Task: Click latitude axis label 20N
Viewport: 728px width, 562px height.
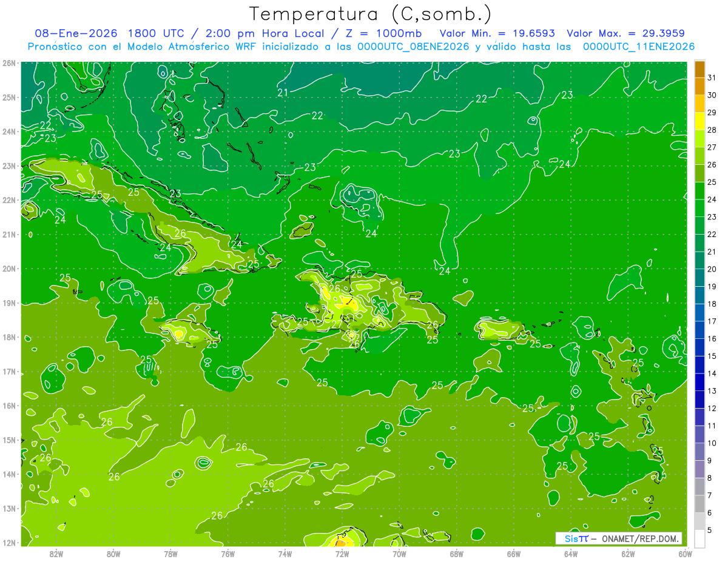Action: click(x=8, y=269)
